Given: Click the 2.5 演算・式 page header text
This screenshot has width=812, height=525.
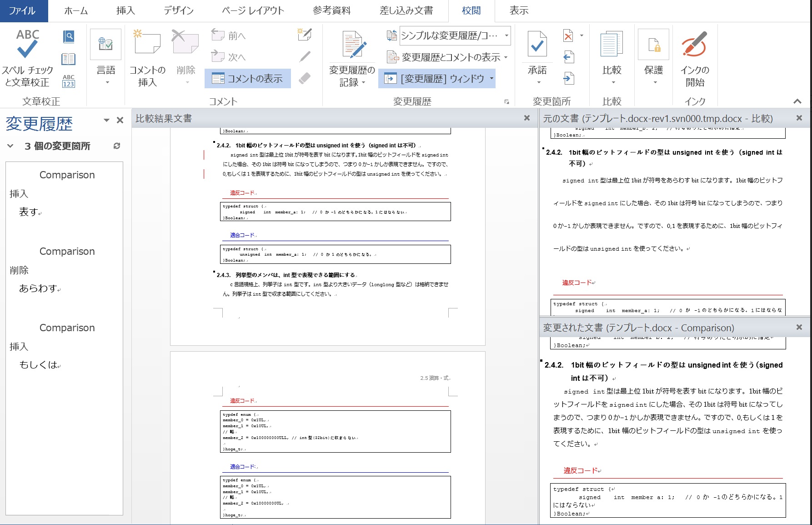Looking at the screenshot, I should coord(435,378).
